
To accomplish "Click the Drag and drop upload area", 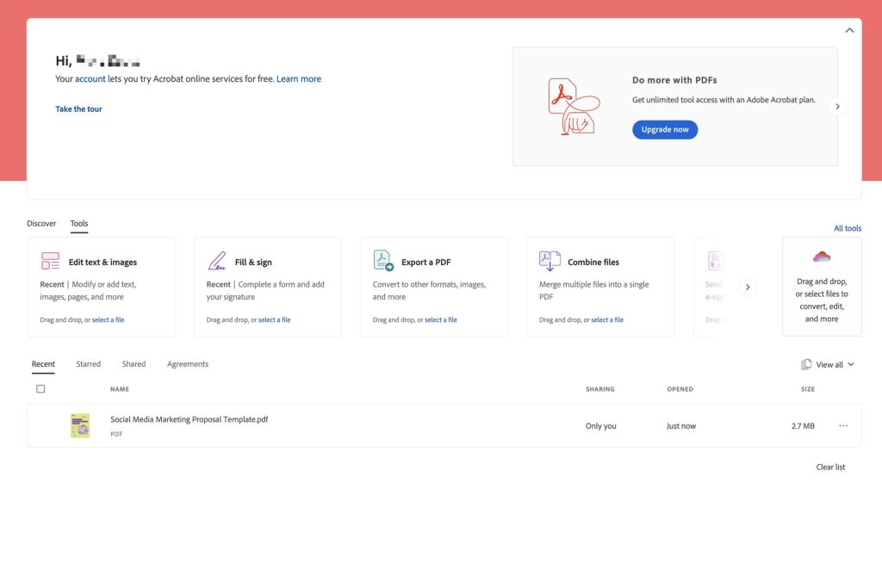I will 821,287.
